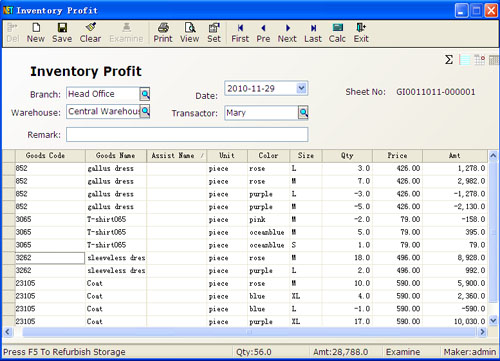Open the Set print settings icon
The width and height of the screenshot is (500, 361).
click(x=214, y=27)
